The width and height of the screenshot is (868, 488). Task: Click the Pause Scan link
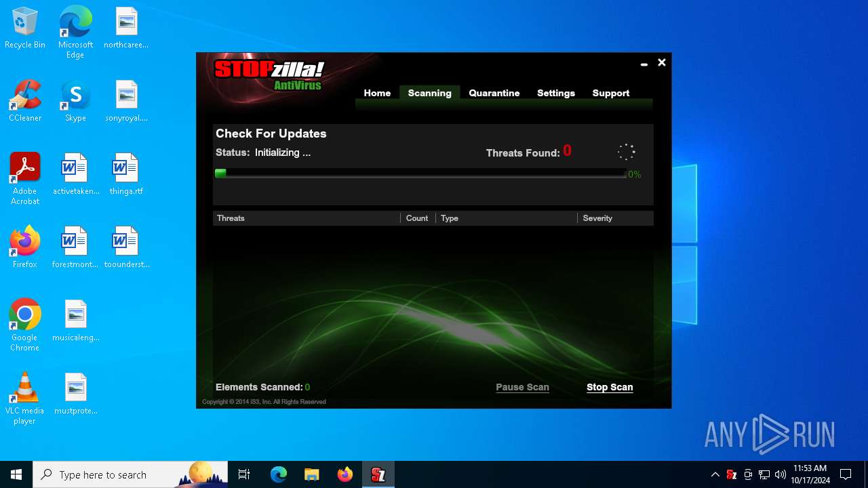click(522, 387)
